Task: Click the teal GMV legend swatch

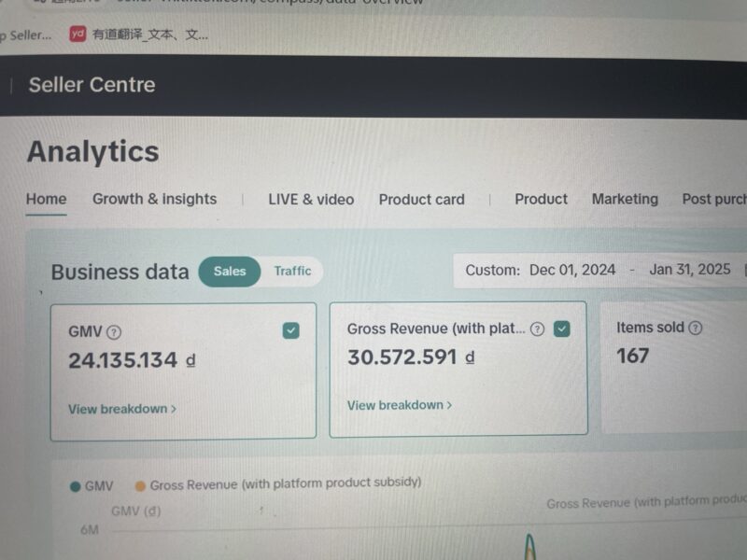Action: pyautogui.click(x=75, y=486)
